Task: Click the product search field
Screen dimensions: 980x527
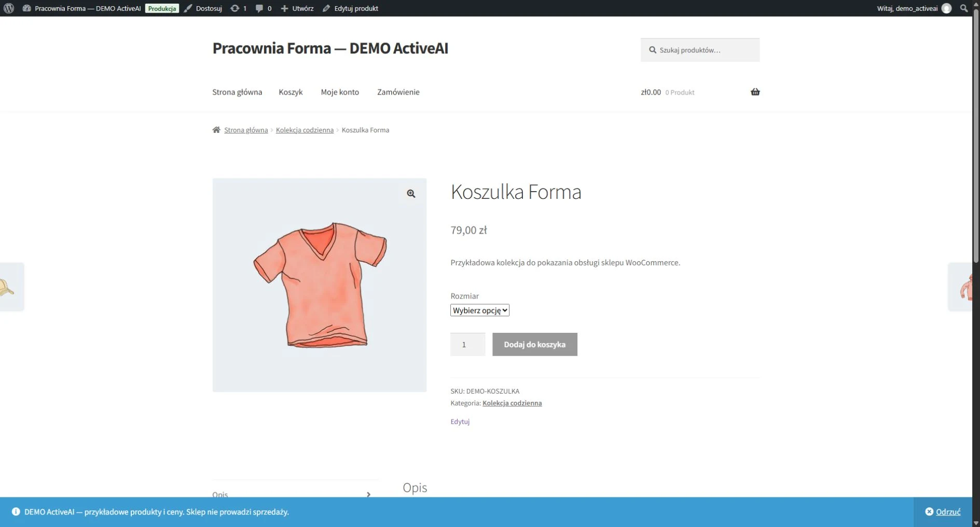Action: (x=700, y=50)
